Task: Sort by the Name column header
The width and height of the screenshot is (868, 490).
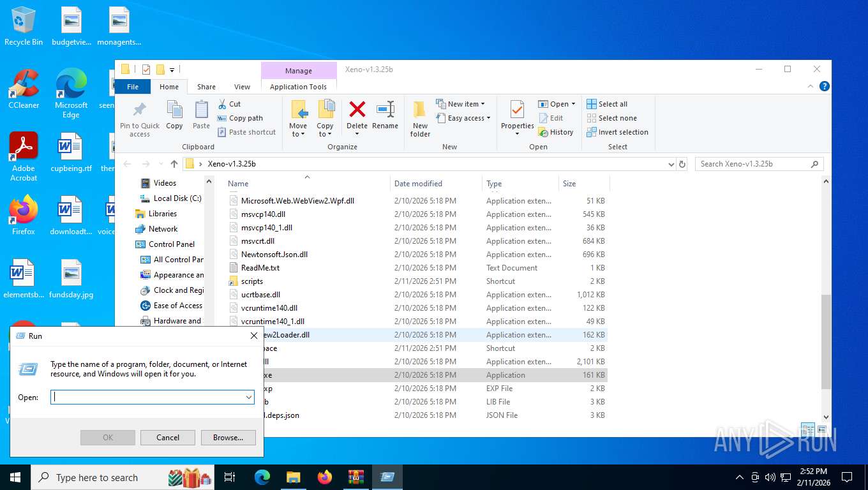Action: (x=239, y=184)
